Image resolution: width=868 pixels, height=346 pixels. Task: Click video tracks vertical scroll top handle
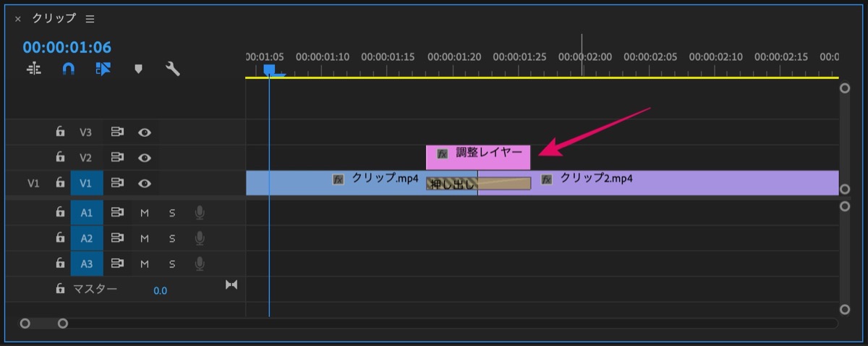pyautogui.click(x=844, y=88)
